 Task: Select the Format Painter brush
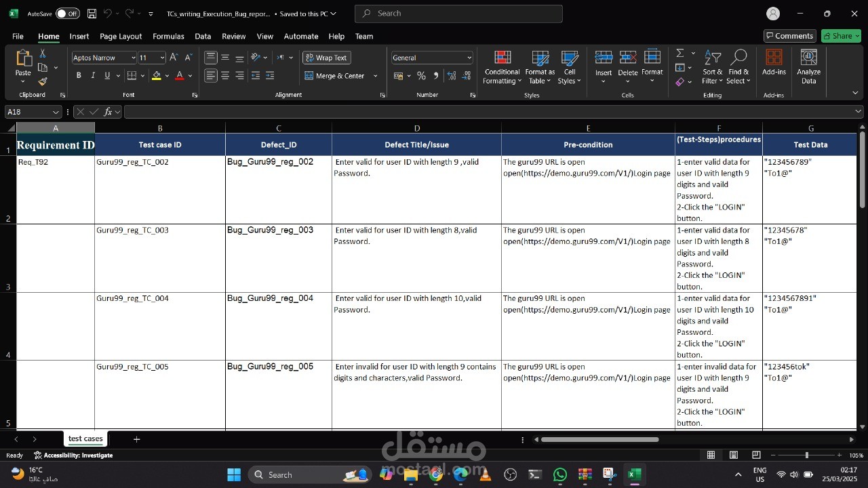(x=43, y=81)
